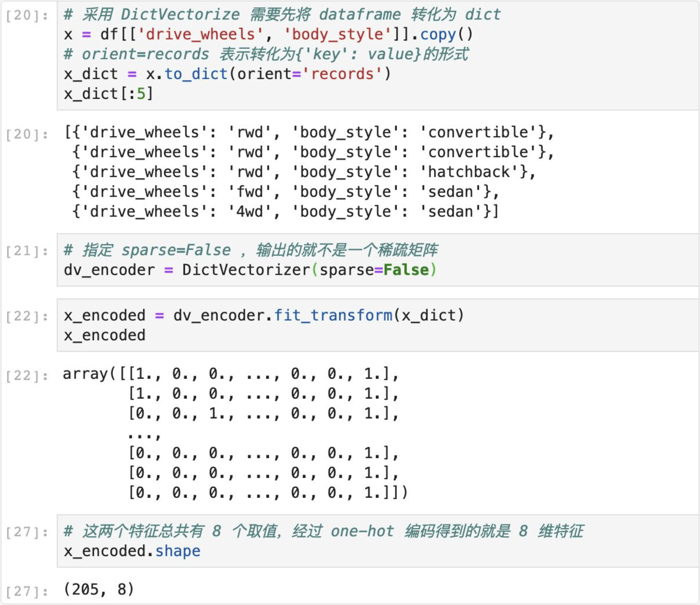The height and width of the screenshot is (605, 700).
Task: Click the fit_transform method call
Action: click(333, 316)
